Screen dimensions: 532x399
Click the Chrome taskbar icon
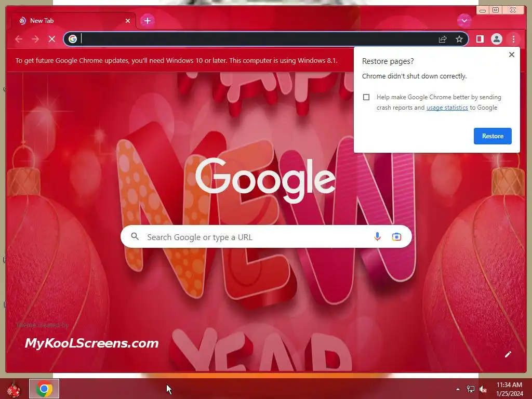pyautogui.click(x=44, y=389)
